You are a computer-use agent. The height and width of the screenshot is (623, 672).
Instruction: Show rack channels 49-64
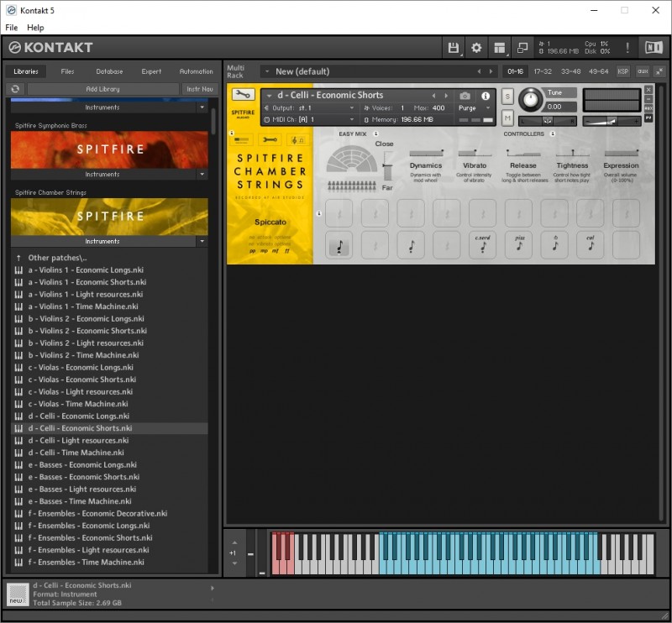tap(599, 71)
